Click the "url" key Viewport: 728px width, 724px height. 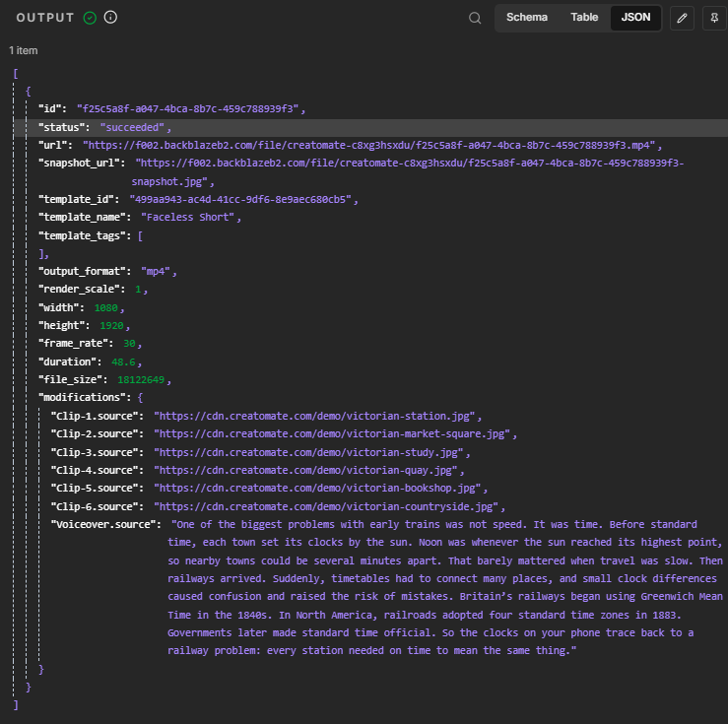53,145
